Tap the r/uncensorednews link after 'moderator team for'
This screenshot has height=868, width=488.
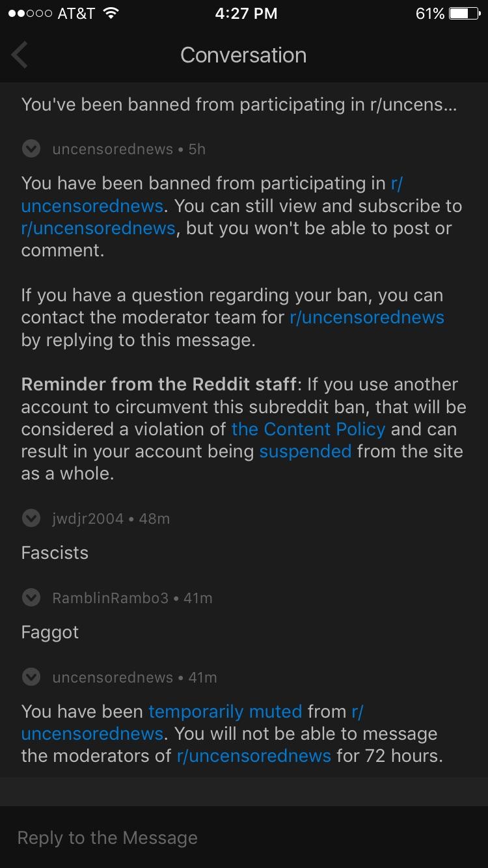tap(367, 318)
